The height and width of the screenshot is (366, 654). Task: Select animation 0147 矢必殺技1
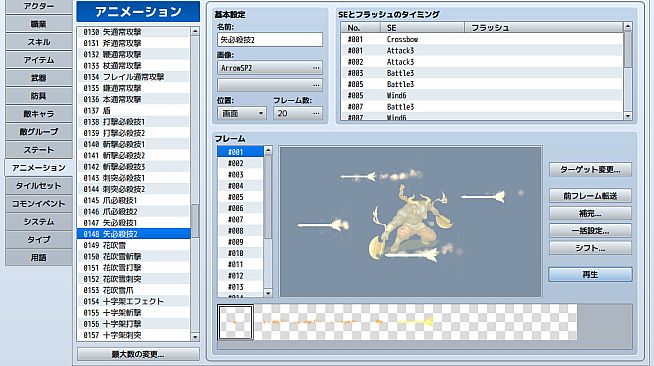click(134, 223)
